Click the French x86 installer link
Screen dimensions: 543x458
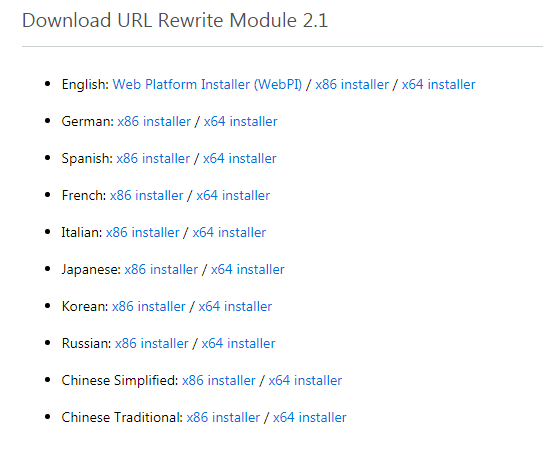[x=146, y=196]
